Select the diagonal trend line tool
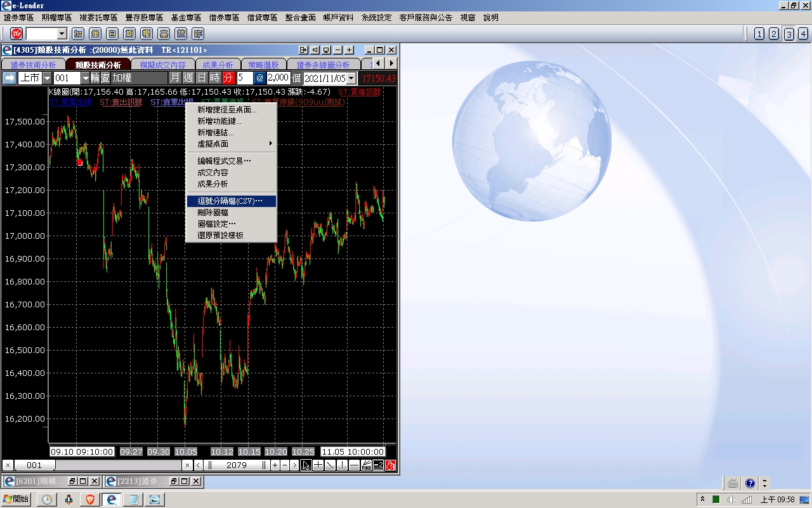 pos(330,465)
